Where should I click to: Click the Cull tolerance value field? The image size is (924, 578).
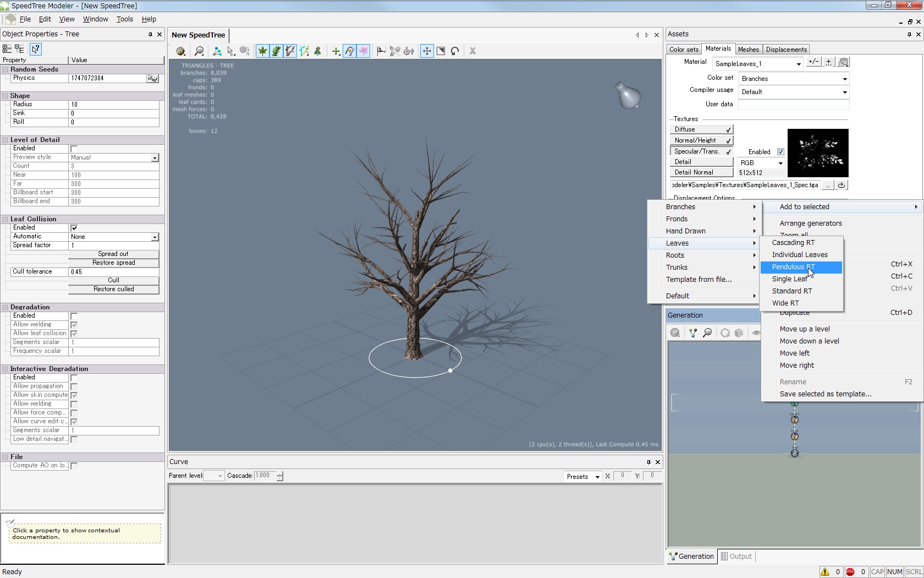tap(113, 272)
